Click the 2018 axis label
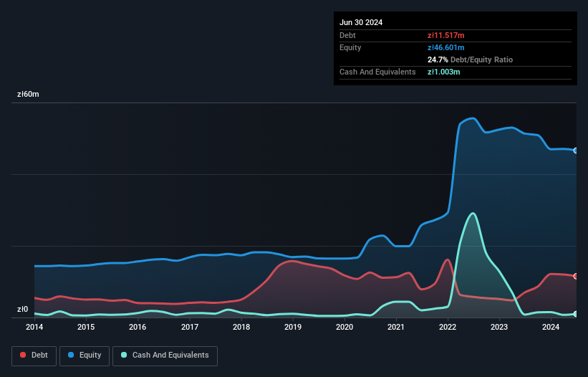The height and width of the screenshot is (377, 588). (241, 327)
